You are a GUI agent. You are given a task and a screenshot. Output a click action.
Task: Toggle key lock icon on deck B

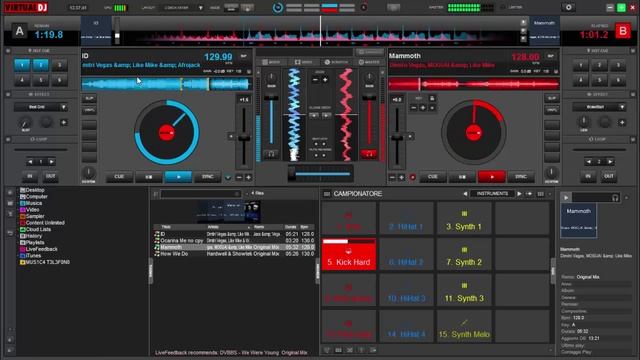point(432,98)
